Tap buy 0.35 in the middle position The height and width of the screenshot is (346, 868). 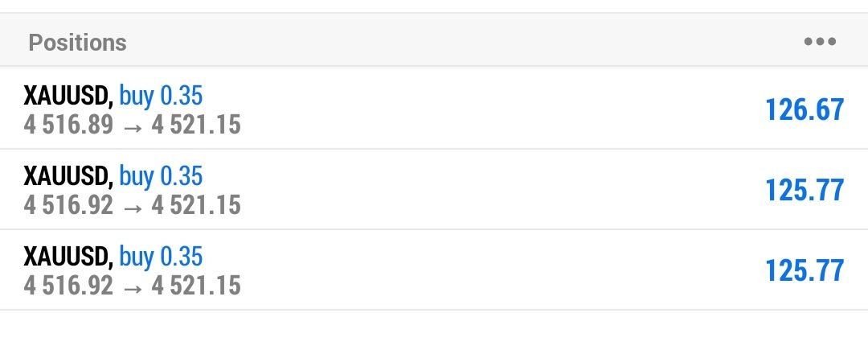coord(161,176)
